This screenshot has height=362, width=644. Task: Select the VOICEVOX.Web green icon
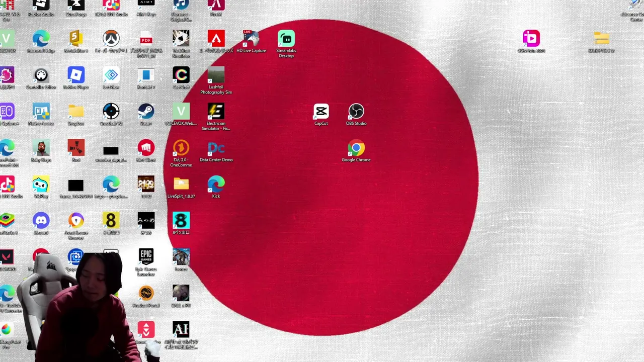click(x=181, y=112)
